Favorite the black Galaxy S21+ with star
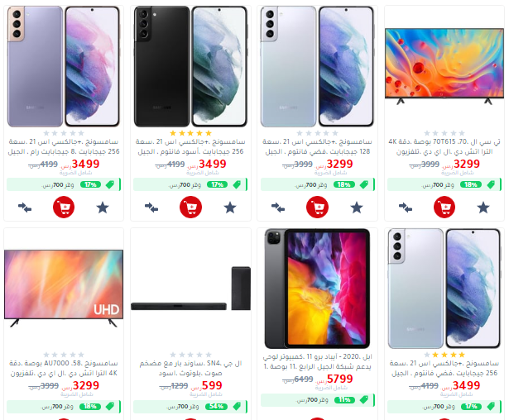The image size is (509, 420). point(230,208)
